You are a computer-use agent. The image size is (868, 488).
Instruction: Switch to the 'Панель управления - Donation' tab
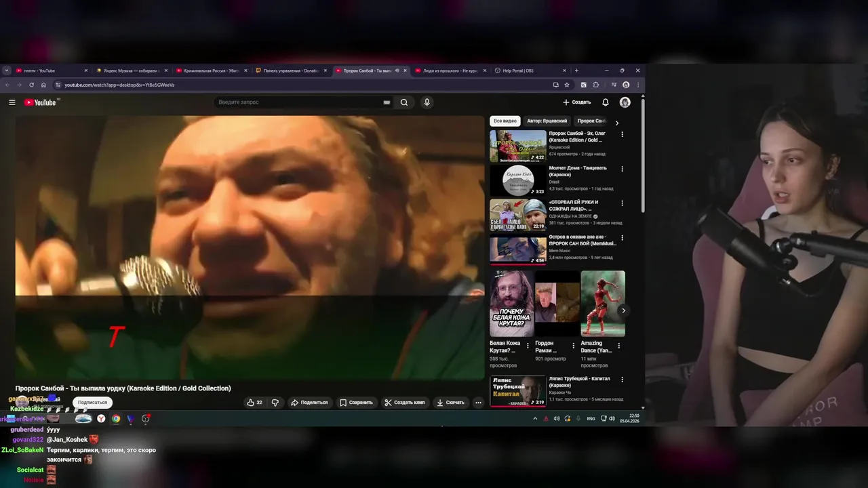[291, 70]
